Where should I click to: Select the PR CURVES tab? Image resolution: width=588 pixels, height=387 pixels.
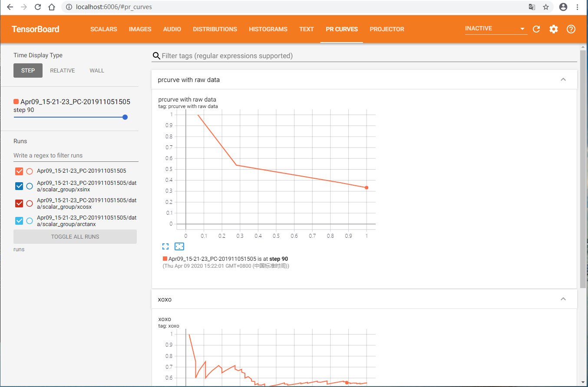[342, 29]
